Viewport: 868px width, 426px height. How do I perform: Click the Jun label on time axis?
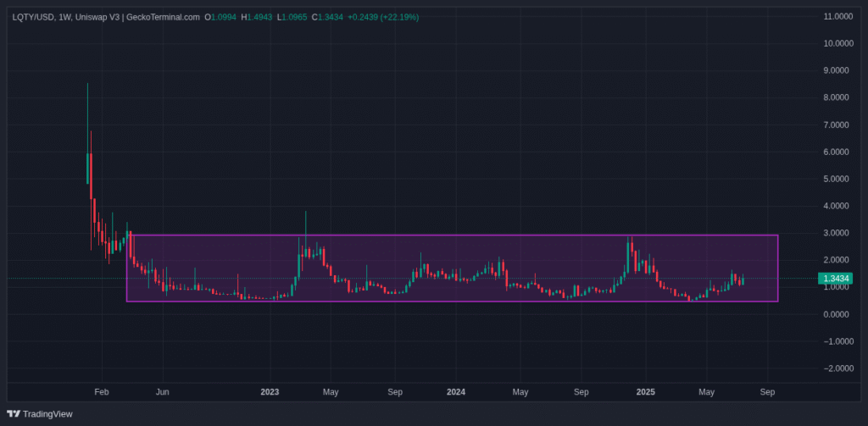pos(162,391)
